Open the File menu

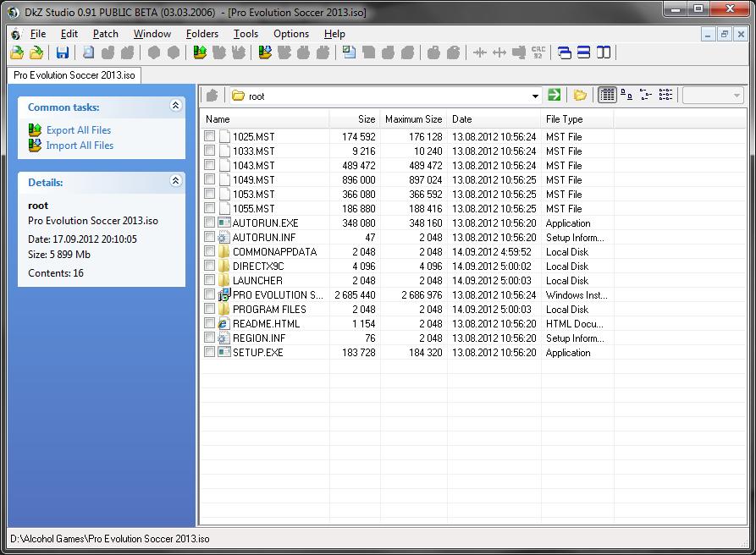pyautogui.click(x=38, y=34)
